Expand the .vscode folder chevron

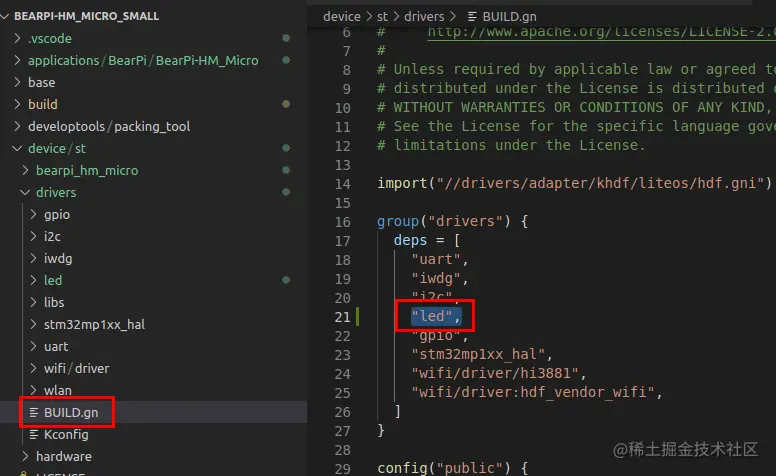(x=18, y=38)
